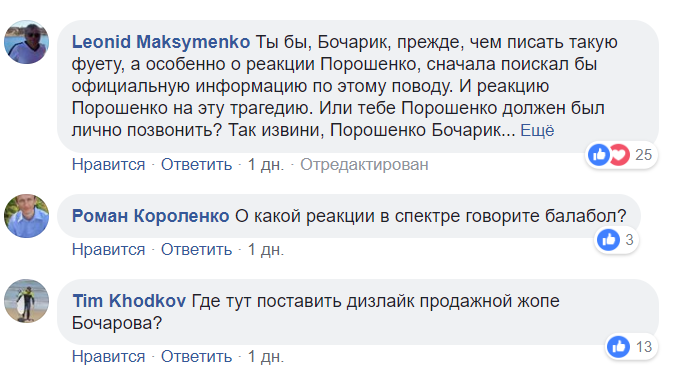Screen dimensions: 686x380
Task: Click the thumbs-up icon on Tim Khodkov's comment
Action: 618,347
